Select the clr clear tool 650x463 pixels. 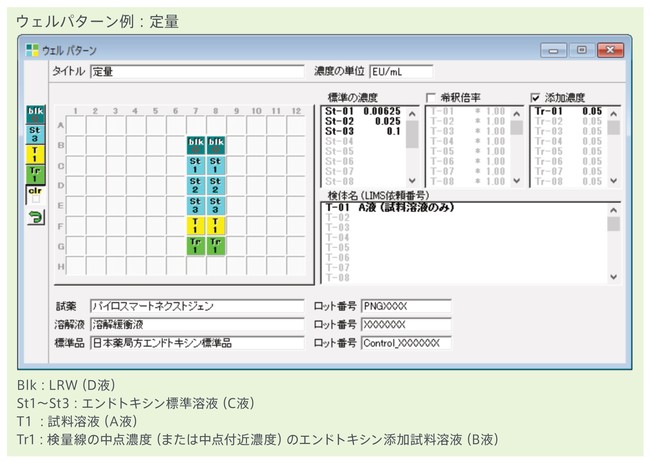[x=35, y=195]
